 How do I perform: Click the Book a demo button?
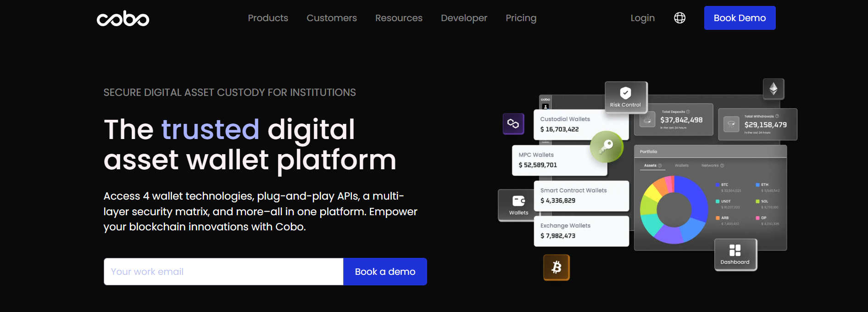[x=385, y=272]
